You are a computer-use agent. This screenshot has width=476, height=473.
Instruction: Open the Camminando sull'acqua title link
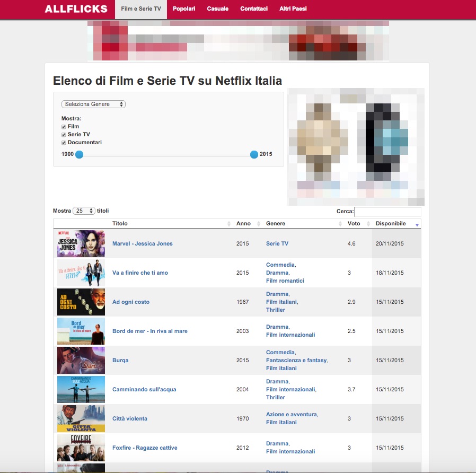click(x=144, y=389)
